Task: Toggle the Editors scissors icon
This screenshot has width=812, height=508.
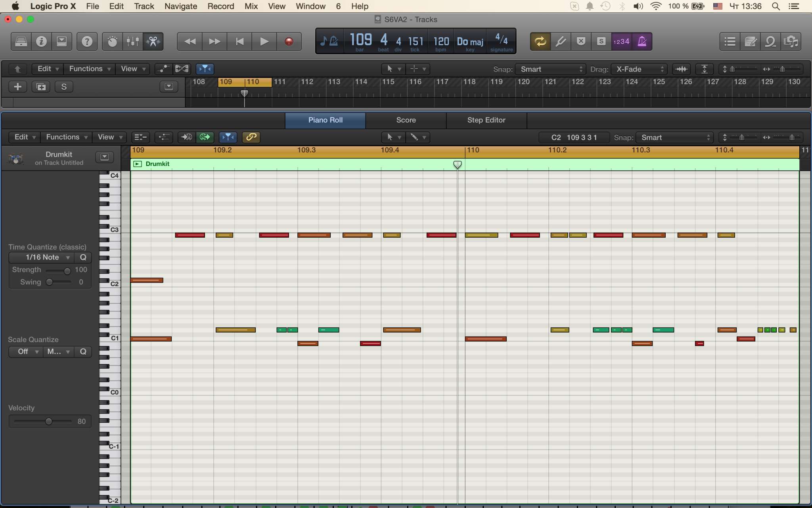Action: click(153, 41)
